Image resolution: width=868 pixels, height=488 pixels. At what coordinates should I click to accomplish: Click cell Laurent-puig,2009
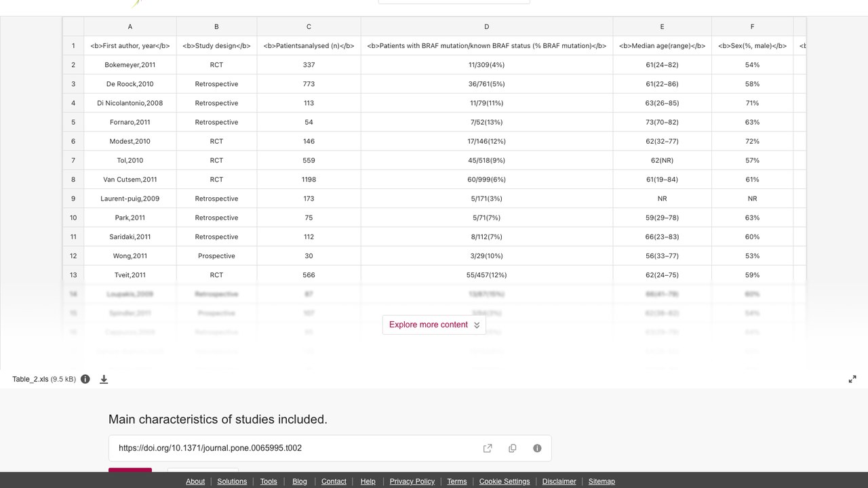pos(130,199)
